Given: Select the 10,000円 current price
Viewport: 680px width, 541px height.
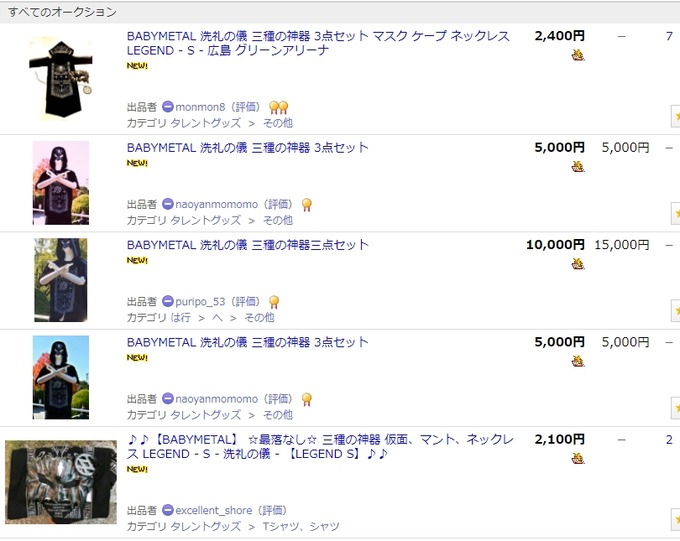Looking at the screenshot, I should click(555, 245).
